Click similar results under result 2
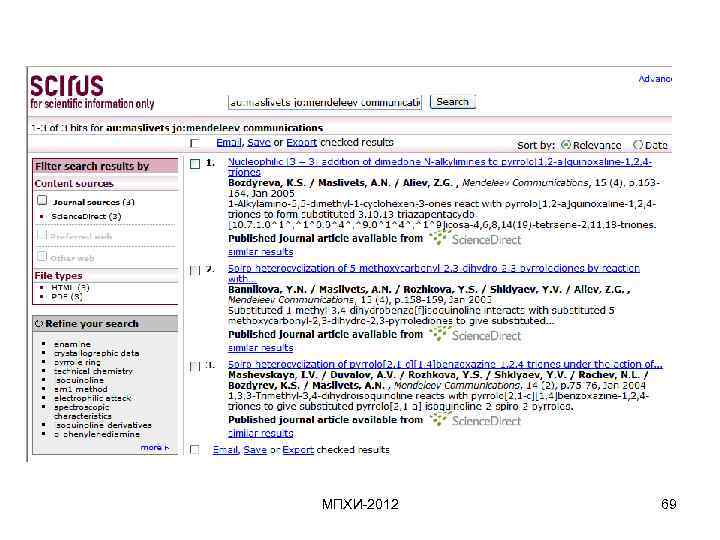 click(x=260, y=348)
